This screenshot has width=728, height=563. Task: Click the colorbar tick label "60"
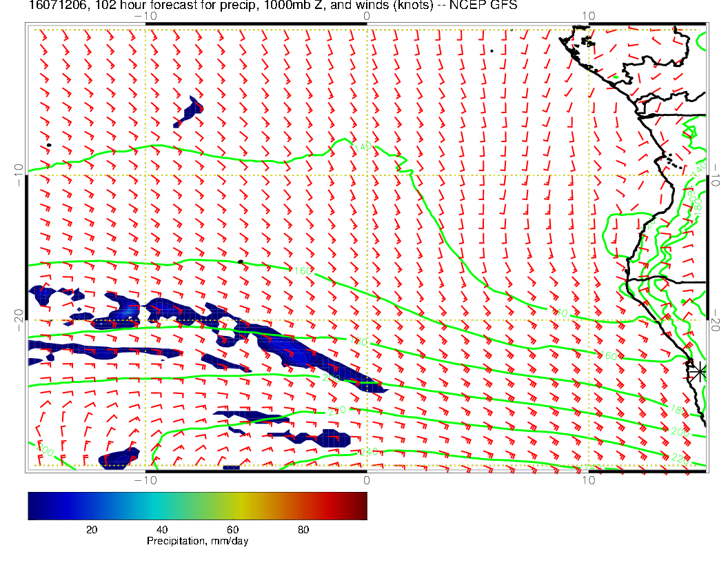(232, 530)
